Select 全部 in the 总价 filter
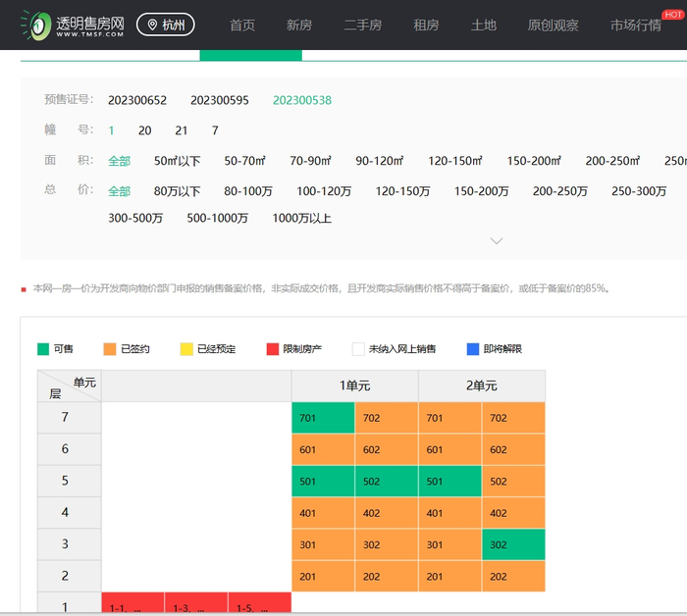 coord(119,191)
